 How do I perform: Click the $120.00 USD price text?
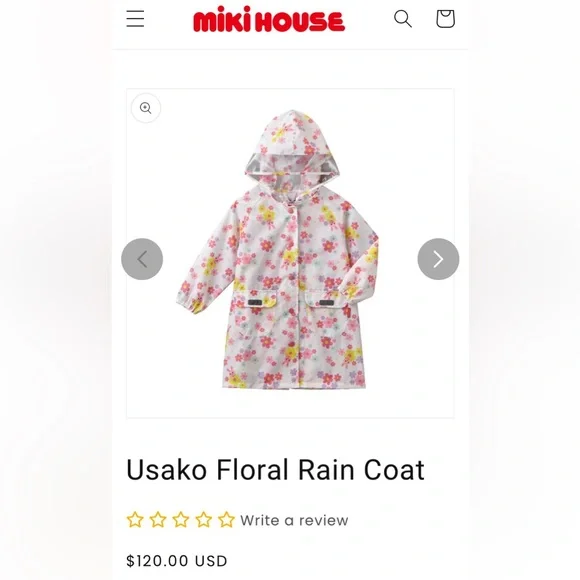(177, 561)
